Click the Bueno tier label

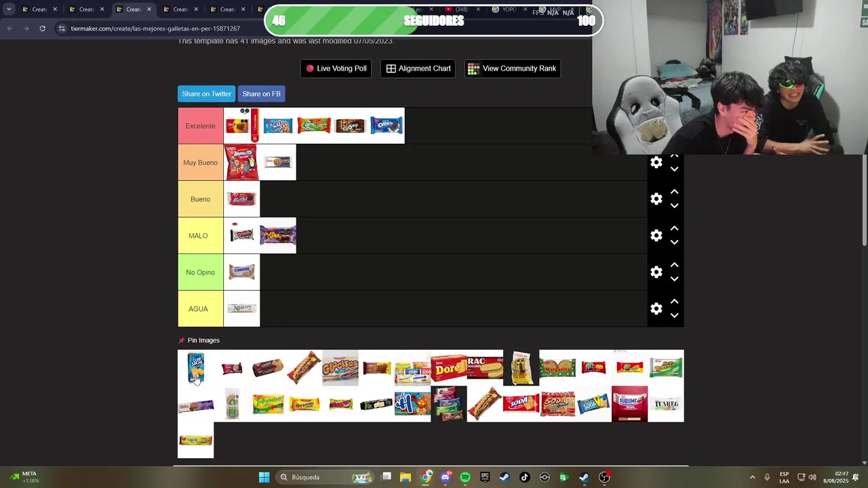click(201, 199)
